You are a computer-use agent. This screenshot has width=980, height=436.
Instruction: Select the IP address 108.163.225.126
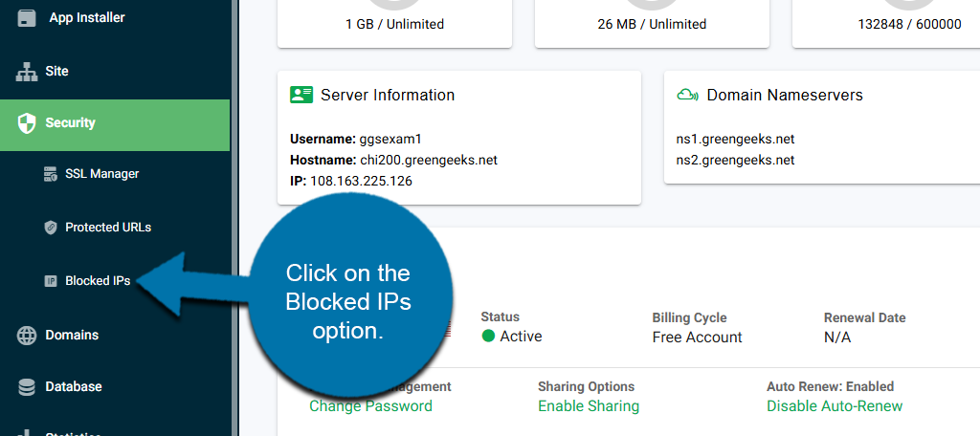(x=360, y=181)
